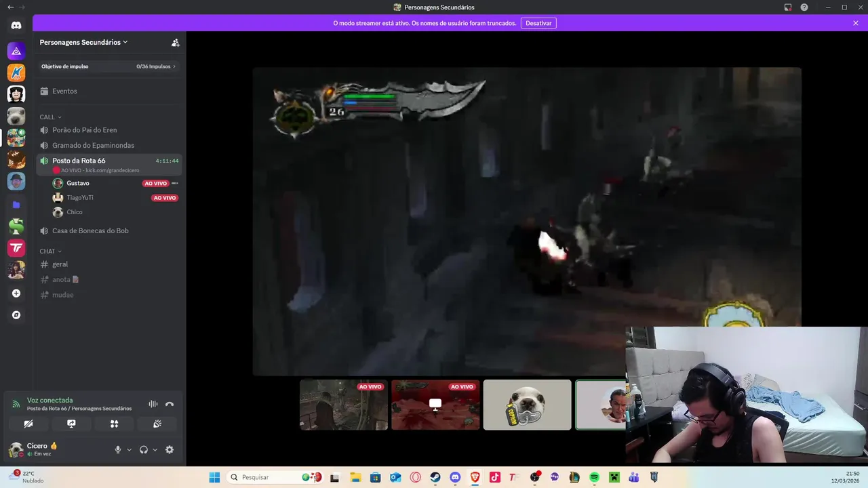The image size is (868, 488).
Task: Select the red T server icon
Action: [x=16, y=248]
